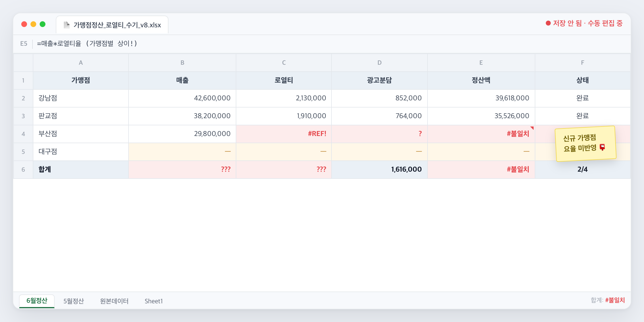
Task: Click the red comment marker on cell E4
Action: click(532, 128)
